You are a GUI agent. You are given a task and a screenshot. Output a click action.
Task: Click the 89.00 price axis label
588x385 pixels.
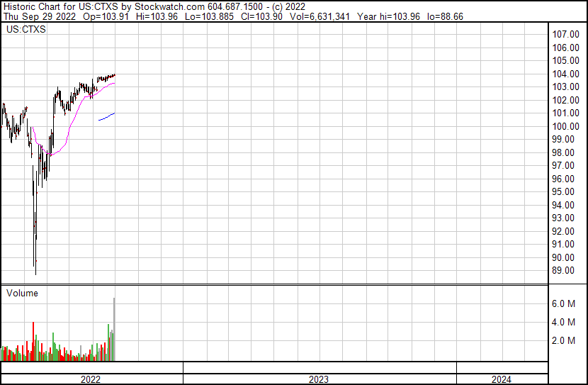pos(563,271)
